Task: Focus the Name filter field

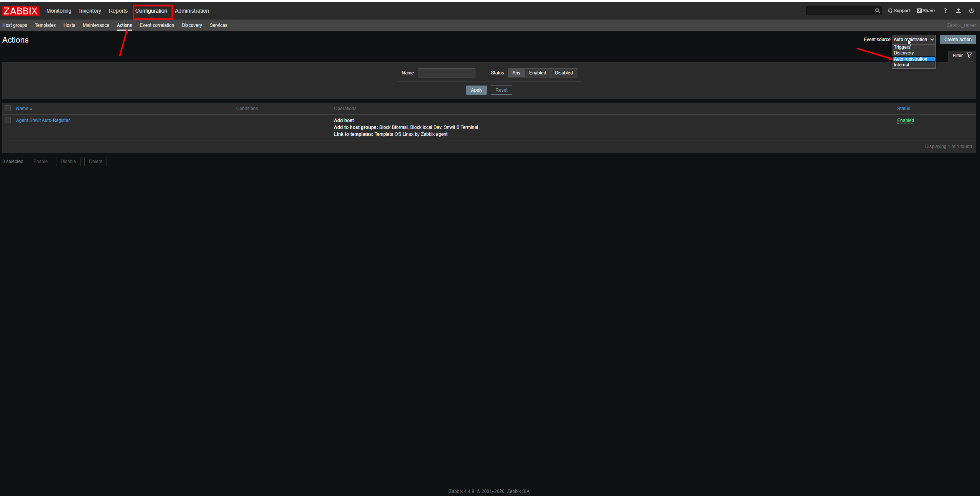Action: [446, 73]
